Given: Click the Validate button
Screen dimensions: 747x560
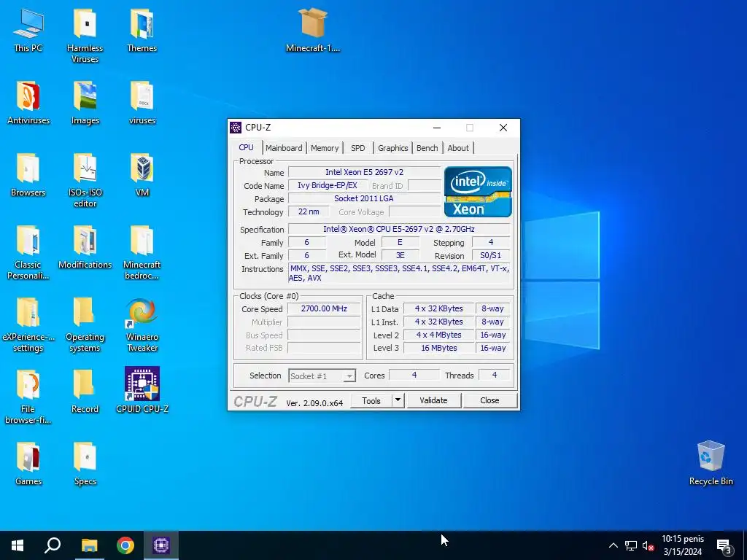Looking at the screenshot, I should point(433,400).
